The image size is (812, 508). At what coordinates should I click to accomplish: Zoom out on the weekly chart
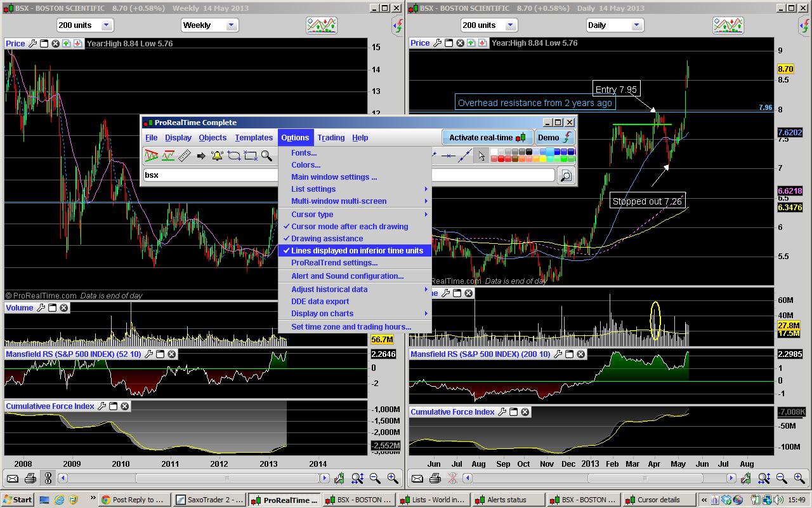click(x=375, y=478)
